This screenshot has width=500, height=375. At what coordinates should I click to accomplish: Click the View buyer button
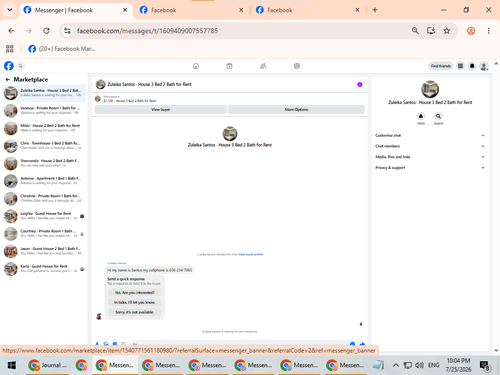click(x=161, y=109)
